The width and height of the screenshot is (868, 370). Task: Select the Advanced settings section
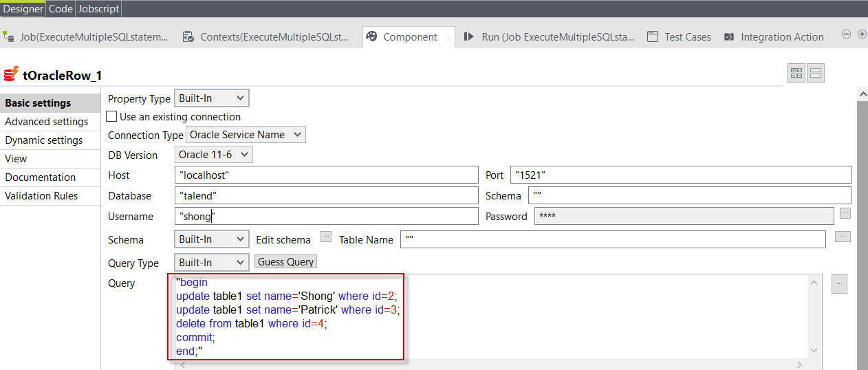coord(47,122)
